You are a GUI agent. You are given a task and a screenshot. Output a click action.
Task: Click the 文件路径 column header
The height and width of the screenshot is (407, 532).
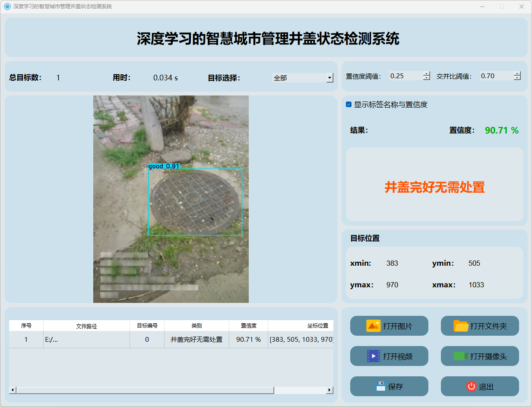coord(86,326)
